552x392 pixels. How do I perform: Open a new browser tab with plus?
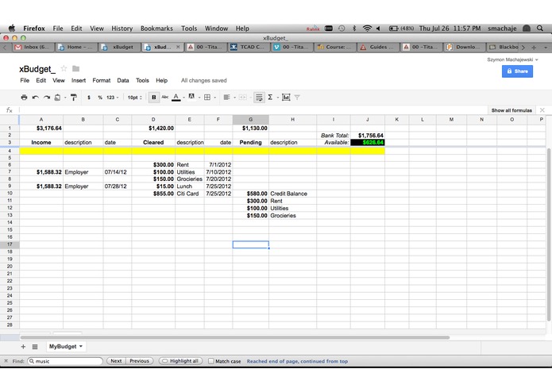534,47
